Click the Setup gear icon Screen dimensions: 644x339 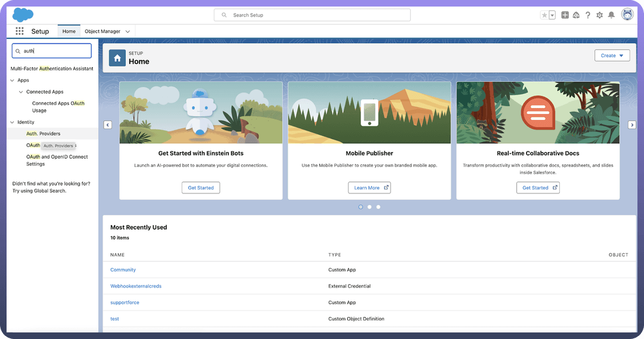point(599,15)
